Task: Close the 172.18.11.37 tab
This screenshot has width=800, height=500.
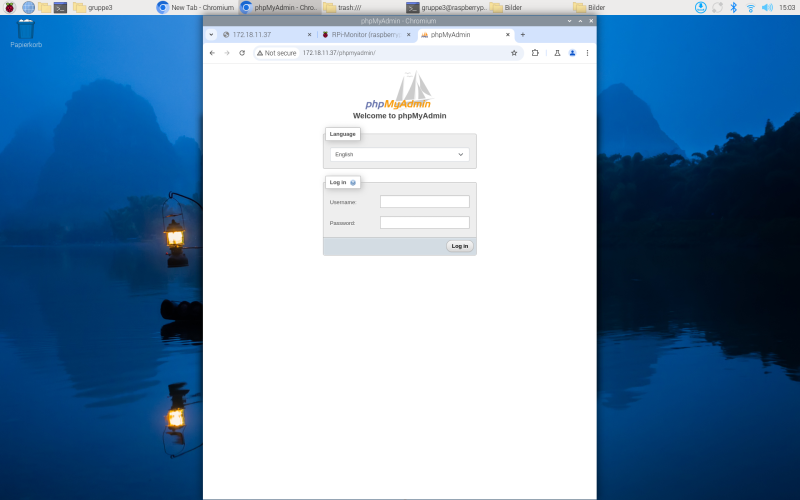Action: click(x=309, y=35)
